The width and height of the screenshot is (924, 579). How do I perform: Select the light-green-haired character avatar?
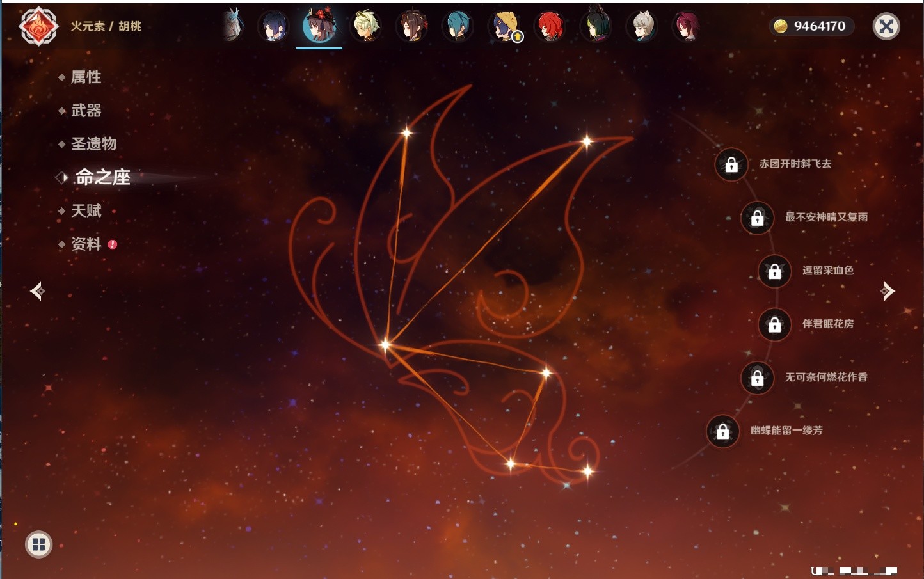coord(366,26)
